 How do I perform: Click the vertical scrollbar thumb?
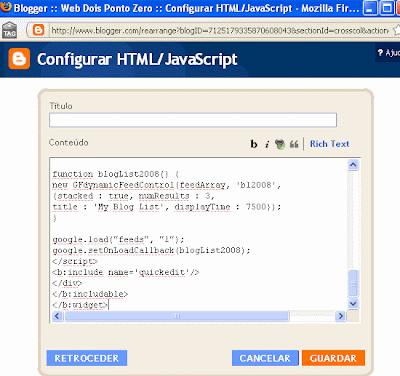click(x=353, y=283)
